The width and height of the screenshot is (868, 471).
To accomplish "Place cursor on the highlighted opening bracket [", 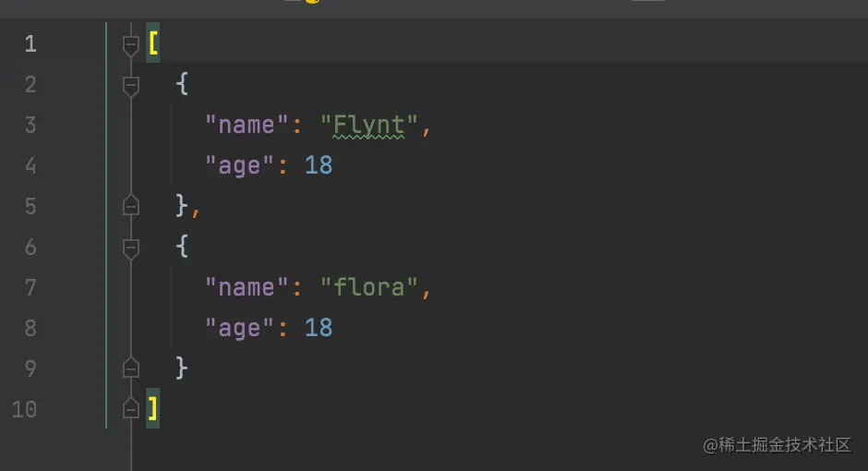I will pyautogui.click(x=152, y=43).
